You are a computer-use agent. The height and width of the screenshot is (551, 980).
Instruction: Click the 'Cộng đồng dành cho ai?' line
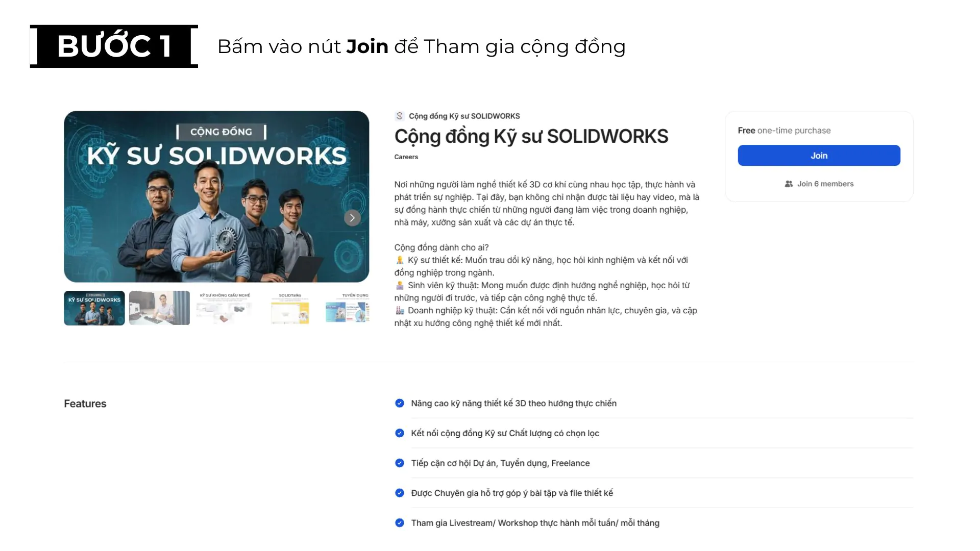pyautogui.click(x=441, y=247)
